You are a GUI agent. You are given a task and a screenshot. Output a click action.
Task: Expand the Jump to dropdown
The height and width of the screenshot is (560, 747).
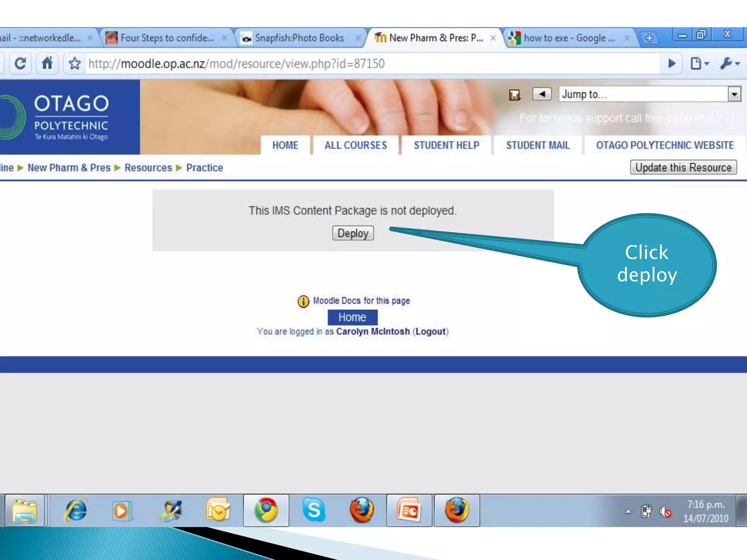point(734,94)
